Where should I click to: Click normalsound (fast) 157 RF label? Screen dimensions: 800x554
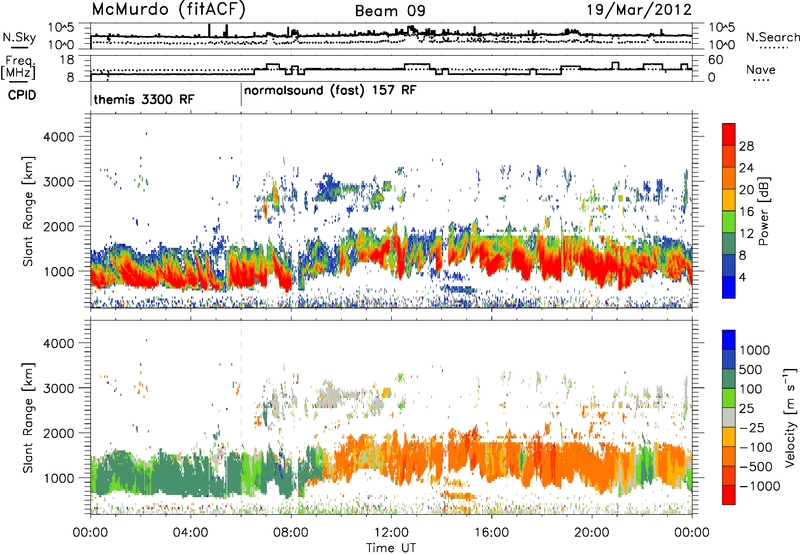(330, 91)
